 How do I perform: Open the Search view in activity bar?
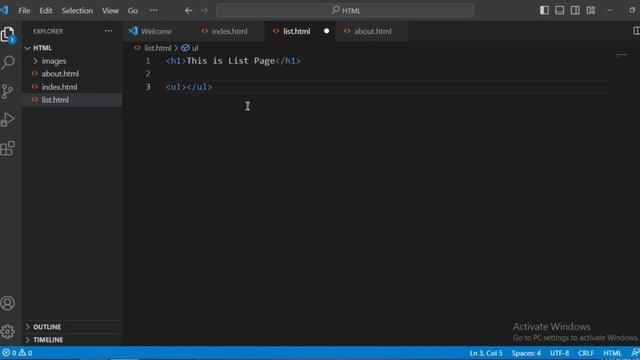(8, 62)
